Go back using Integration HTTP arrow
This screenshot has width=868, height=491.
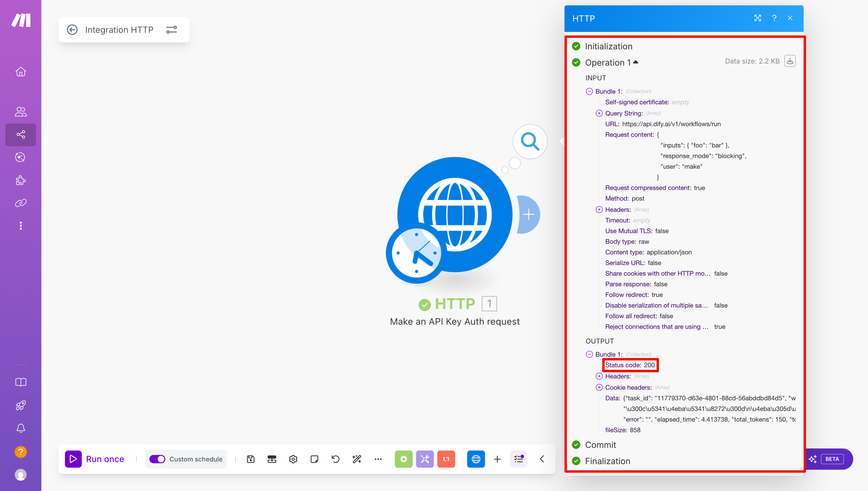(x=72, y=30)
